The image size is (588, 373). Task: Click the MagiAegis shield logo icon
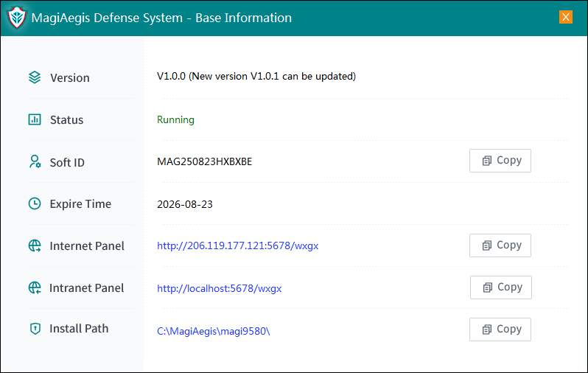click(17, 18)
